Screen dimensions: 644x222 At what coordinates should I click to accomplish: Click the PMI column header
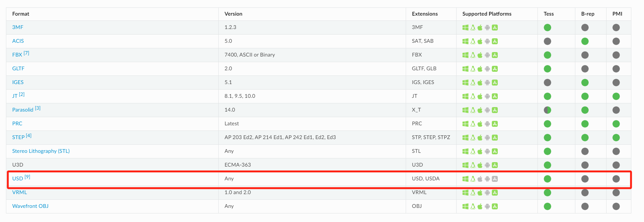(617, 14)
